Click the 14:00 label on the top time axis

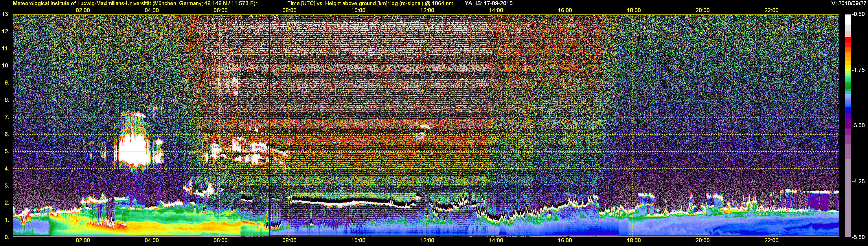click(496, 10)
